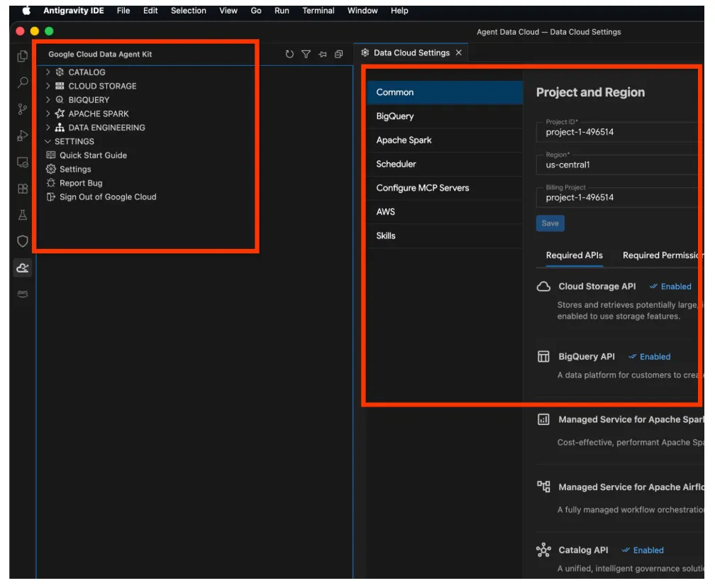Open the shield icon in activity bar
This screenshot has height=588, width=715.
pyautogui.click(x=23, y=241)
